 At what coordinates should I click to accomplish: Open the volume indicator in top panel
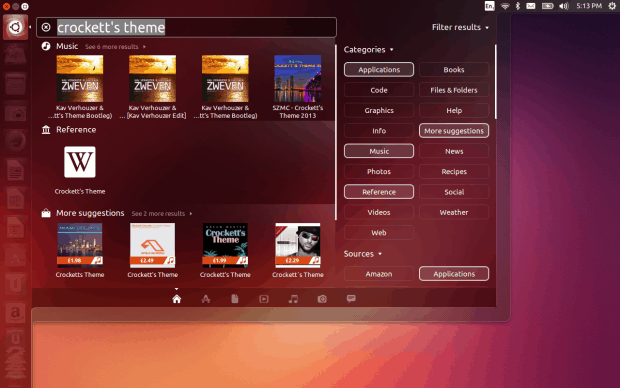564,6
